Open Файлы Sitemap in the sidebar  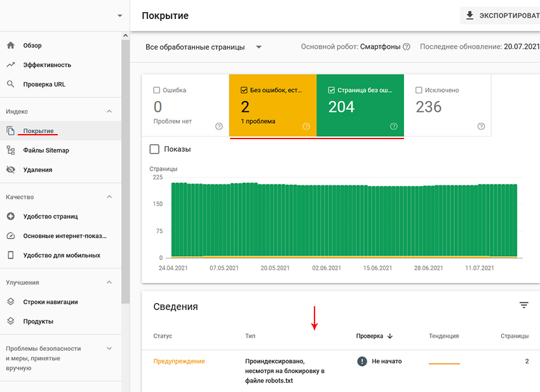coord(46,151)
